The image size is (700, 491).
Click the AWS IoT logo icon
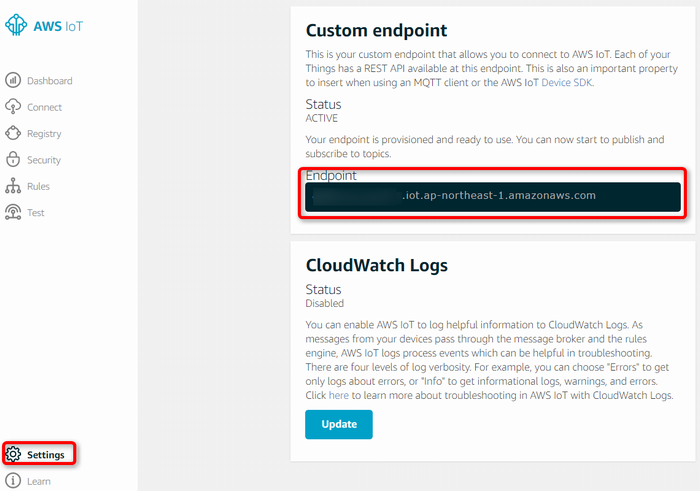point(16,25)
